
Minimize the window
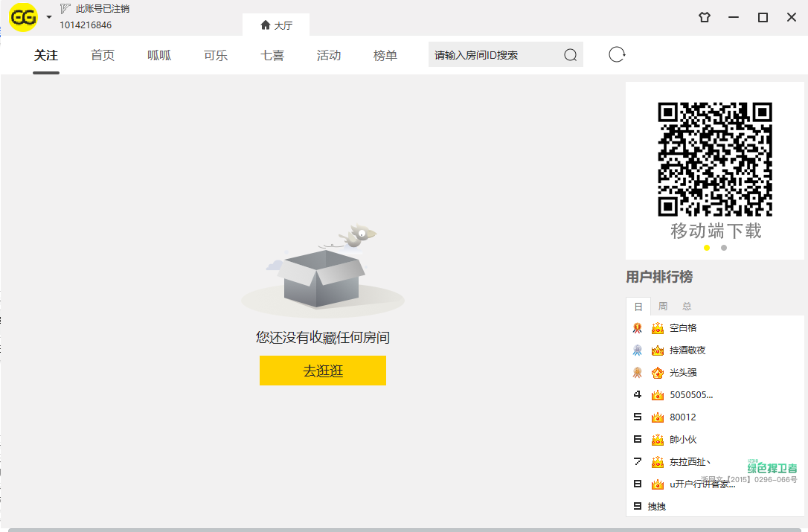click(734, 17)
